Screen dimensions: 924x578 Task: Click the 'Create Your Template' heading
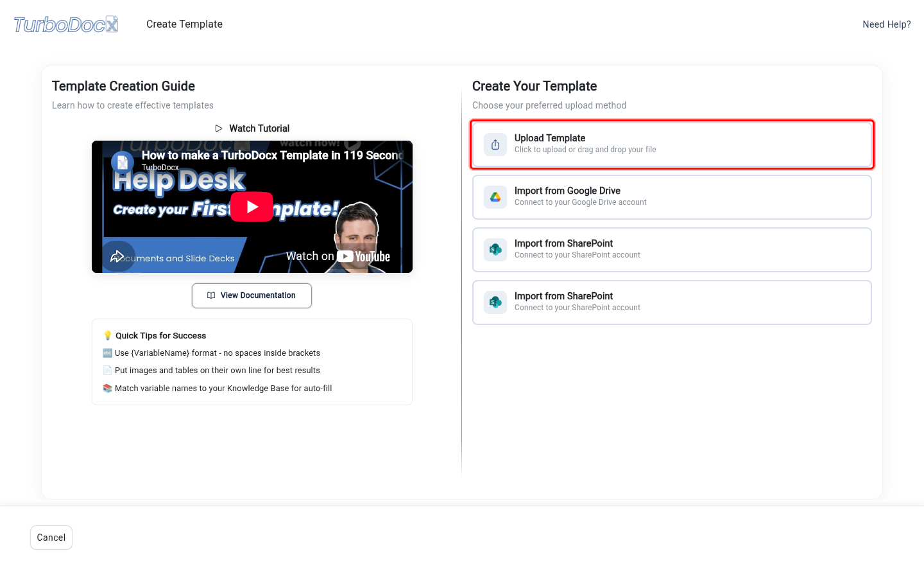click(535, 86)
